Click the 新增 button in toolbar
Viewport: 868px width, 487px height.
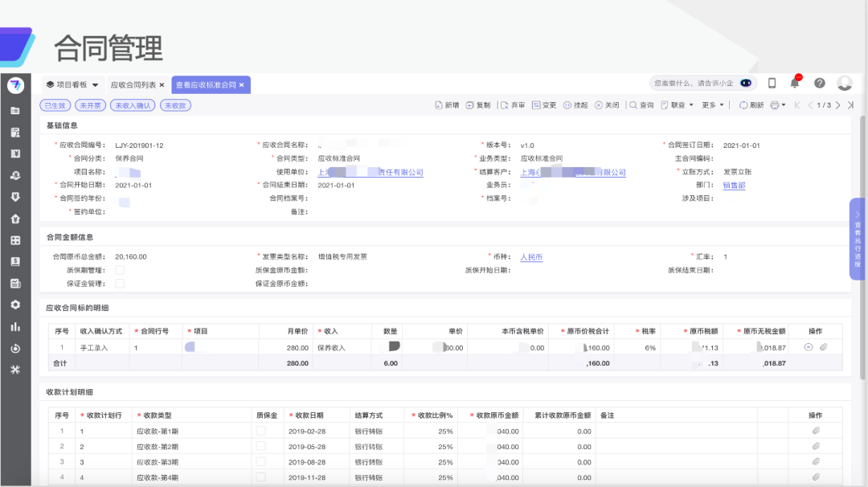pos(447,105)
